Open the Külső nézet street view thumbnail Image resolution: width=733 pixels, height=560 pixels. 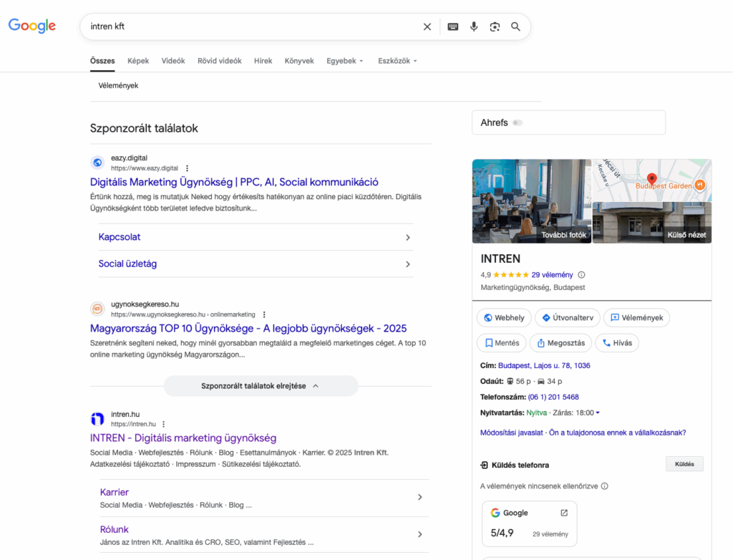pos(651,223)
